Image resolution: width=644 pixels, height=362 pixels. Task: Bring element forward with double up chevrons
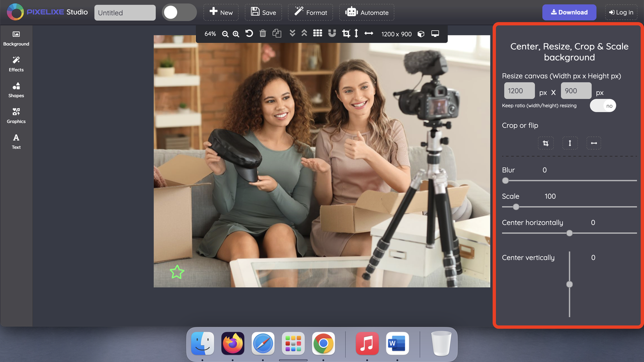click(304, 34)
